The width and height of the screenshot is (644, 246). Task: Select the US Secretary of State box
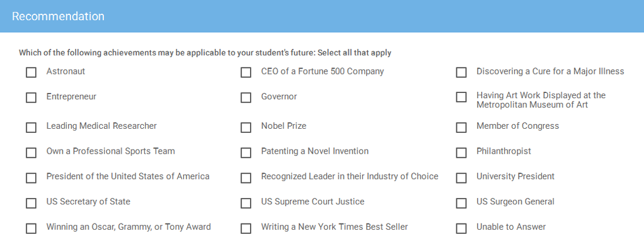coord(31,203)
